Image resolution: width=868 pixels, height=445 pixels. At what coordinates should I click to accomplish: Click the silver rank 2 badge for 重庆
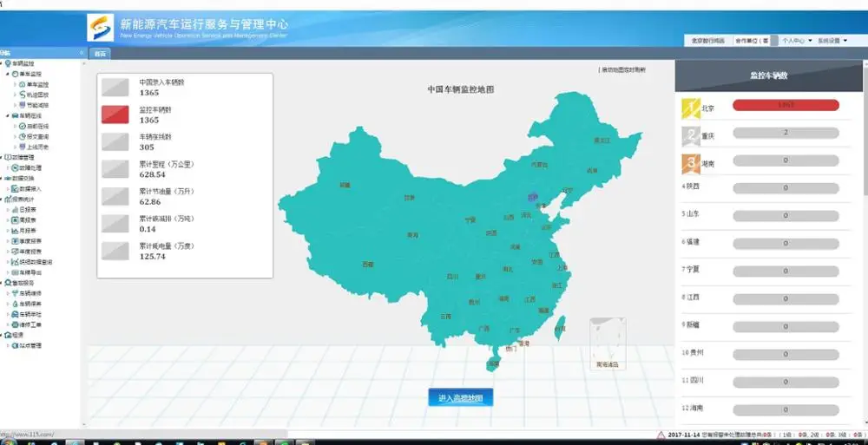click(691, 136)
